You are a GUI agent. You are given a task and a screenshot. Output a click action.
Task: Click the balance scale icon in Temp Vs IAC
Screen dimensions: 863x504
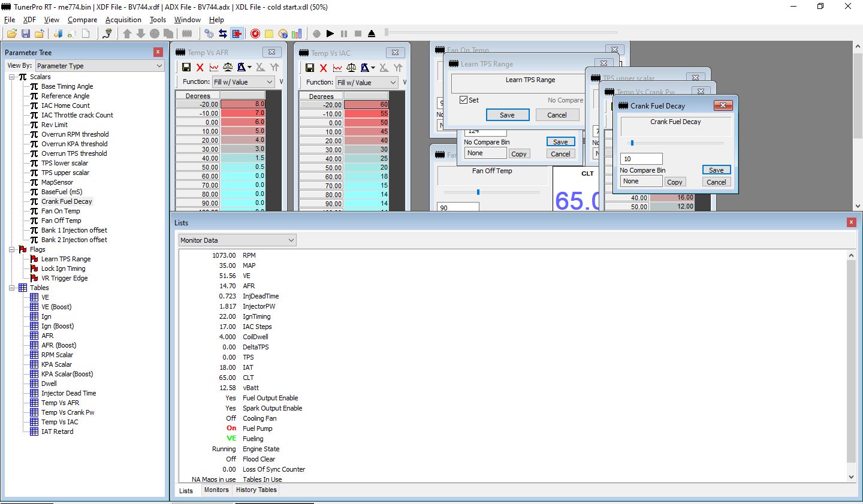click(x=351, y=68)
